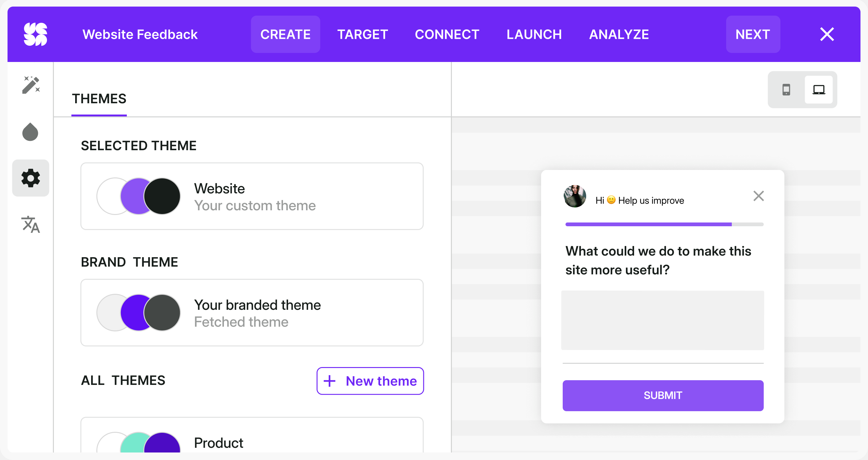Click the app logo in the header

[x=35, y=34]
